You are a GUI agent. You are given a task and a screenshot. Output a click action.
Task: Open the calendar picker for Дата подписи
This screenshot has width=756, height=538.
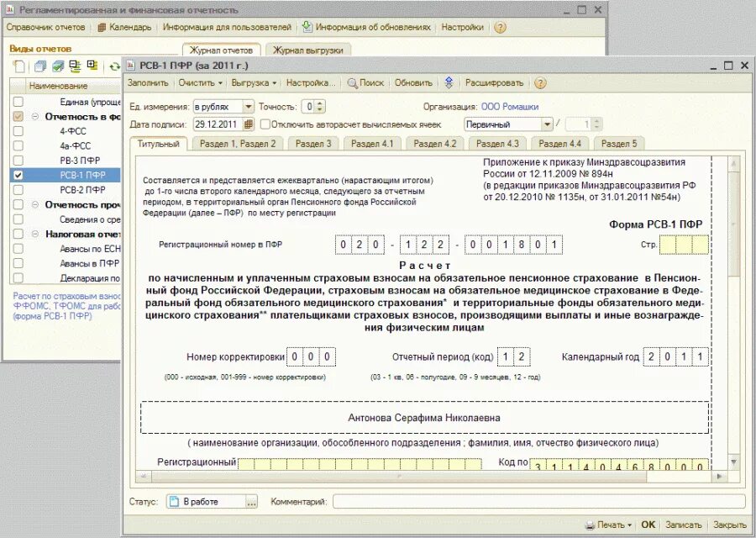pos(249,124)
